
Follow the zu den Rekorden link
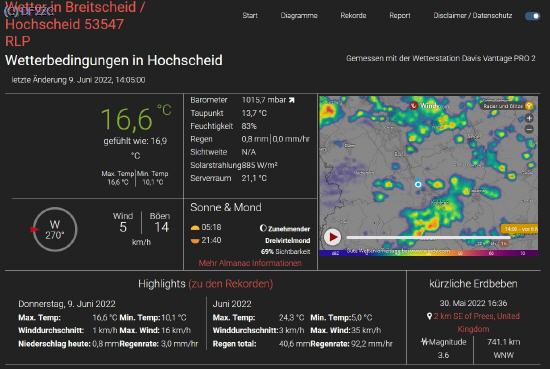pyautogui.click(x=230, y=283)
